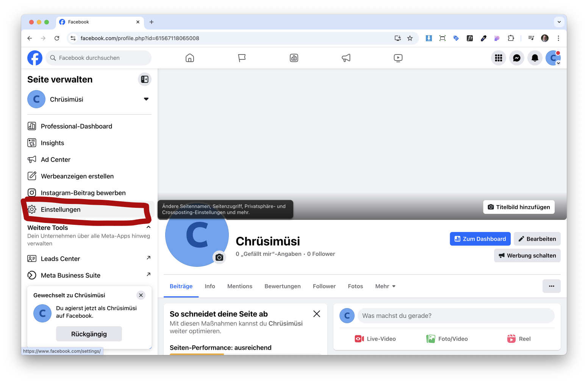Bookmark this page with the star icon
This screenshot has height=383, width=588.
pyautogui.click(x=410, y=38)
